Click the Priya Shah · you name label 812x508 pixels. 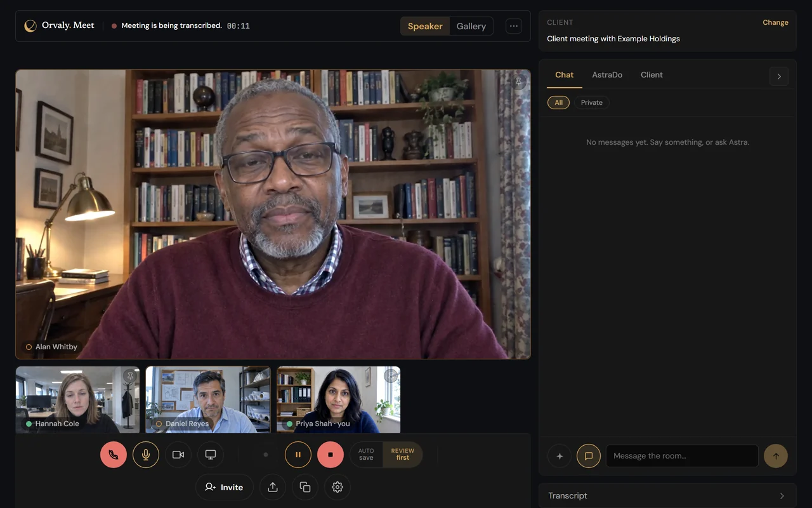click(318, 424)
